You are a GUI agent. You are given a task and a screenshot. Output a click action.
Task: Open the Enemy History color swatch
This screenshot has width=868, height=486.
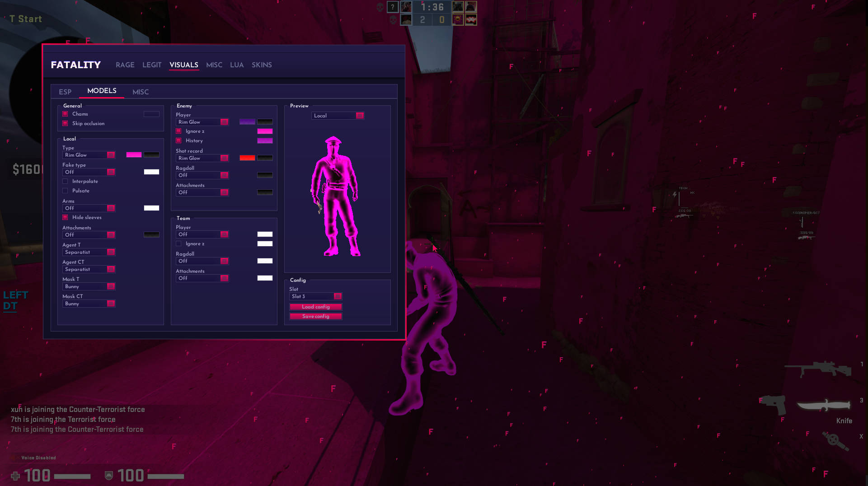coord(265,141)
